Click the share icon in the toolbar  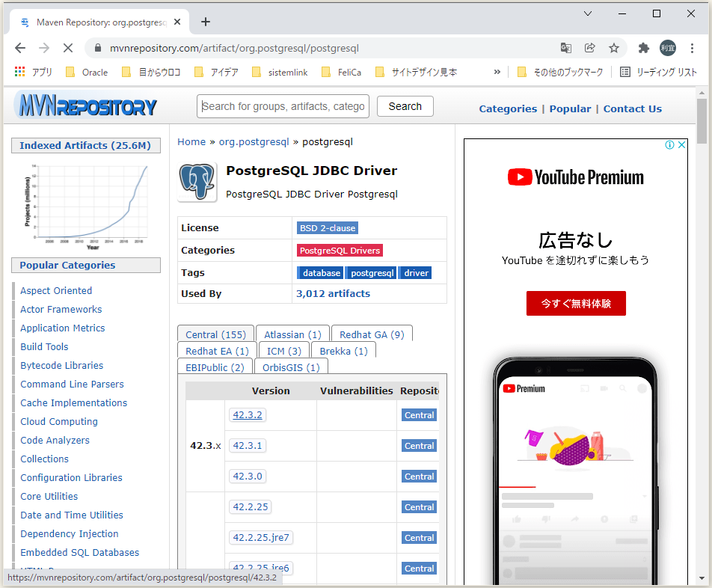point(591,46)
